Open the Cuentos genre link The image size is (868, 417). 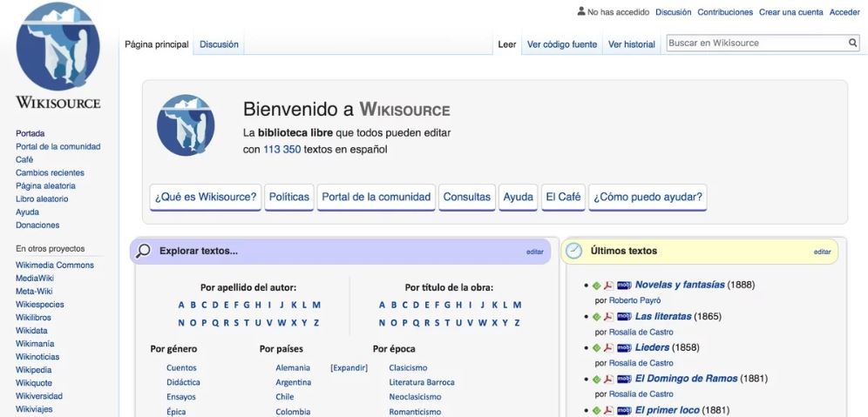pyautogui.click(x=181, y=367)
